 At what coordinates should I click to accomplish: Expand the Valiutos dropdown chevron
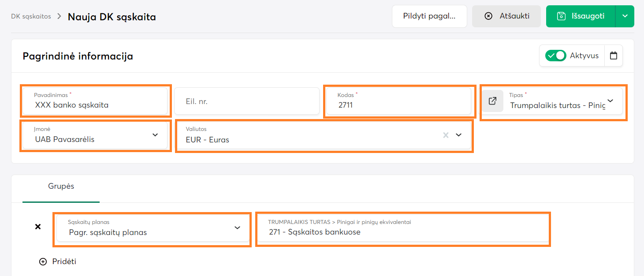tap(458, 135)
